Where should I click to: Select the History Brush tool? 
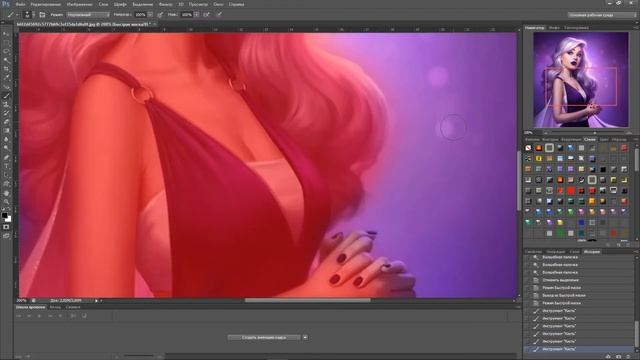[x=6, y=113]
